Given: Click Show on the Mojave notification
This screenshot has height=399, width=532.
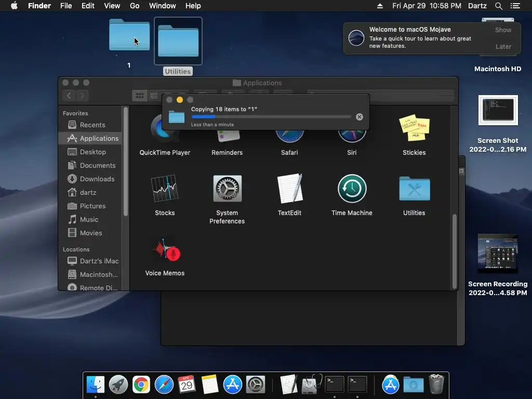Looking at the screenshot, I should (x=503, y=30).
